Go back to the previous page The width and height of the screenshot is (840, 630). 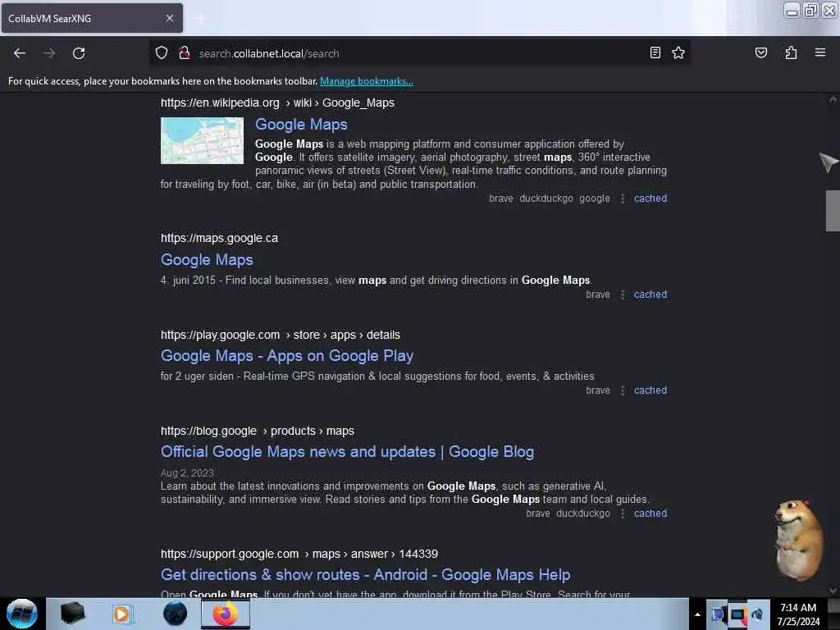pos(20,53)
